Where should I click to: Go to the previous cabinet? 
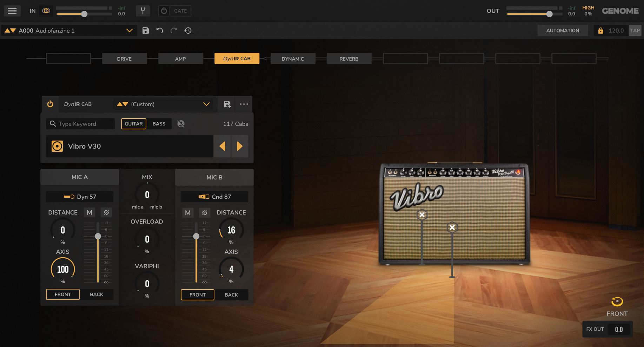pos(222,146)
